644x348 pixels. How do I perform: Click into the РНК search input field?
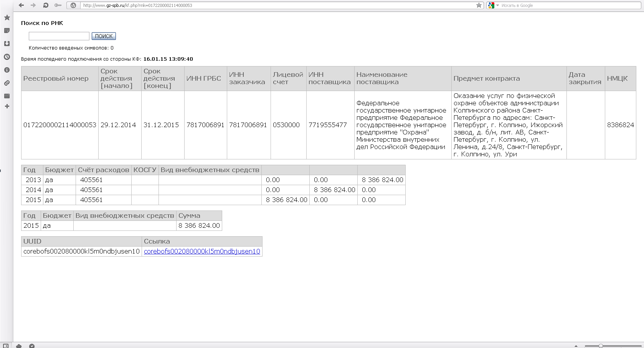click(59, 36)
